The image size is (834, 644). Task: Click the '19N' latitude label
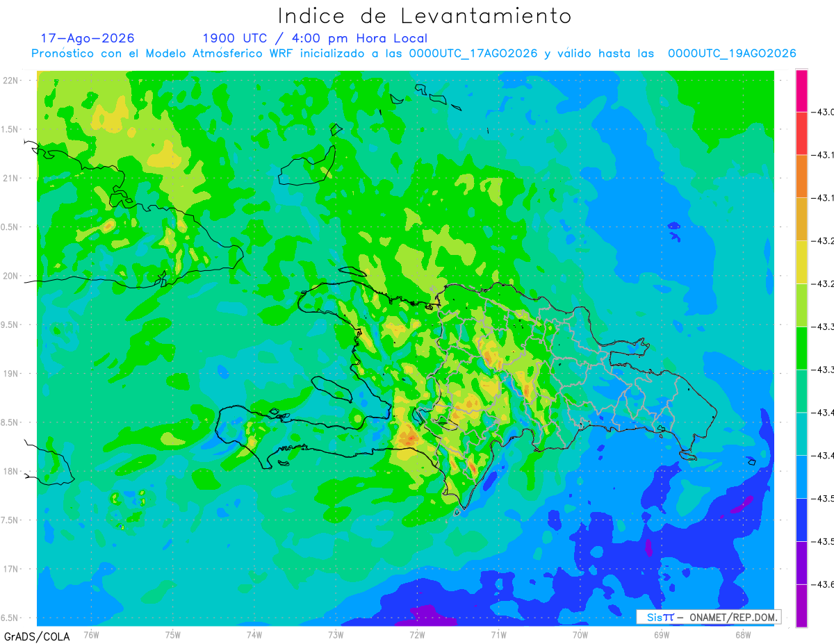[x=12, y=374]
